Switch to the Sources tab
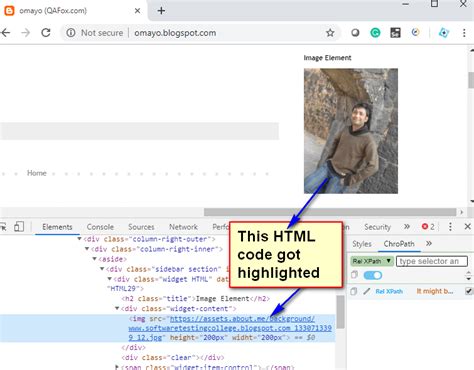This screenshot has width=474, height=370. [141, 227]
